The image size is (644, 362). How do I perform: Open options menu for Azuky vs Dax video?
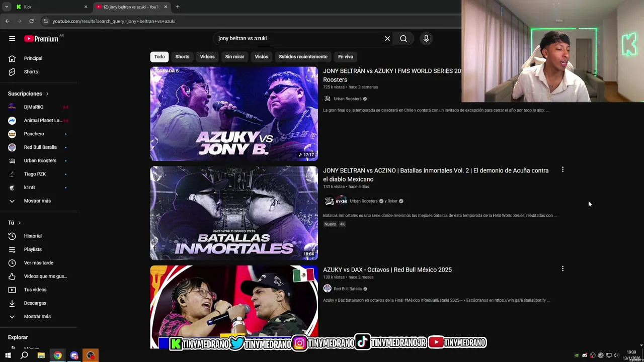click(x=562, y=268)
